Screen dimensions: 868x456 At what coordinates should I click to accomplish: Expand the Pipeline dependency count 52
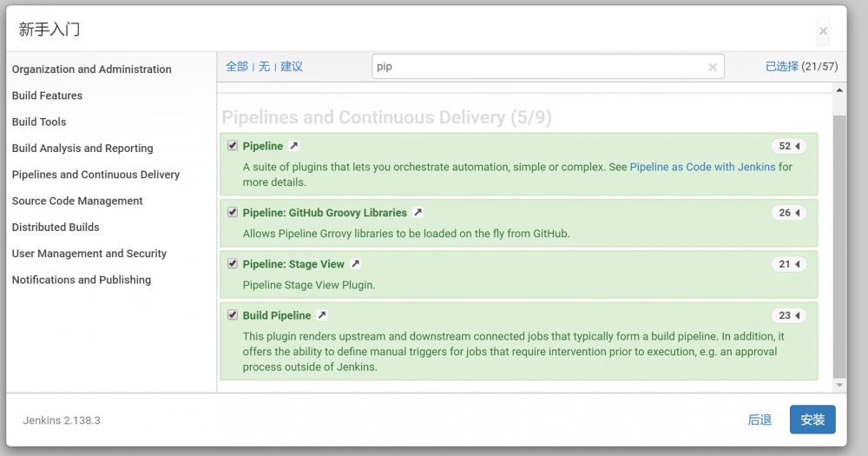pos(789,146)
